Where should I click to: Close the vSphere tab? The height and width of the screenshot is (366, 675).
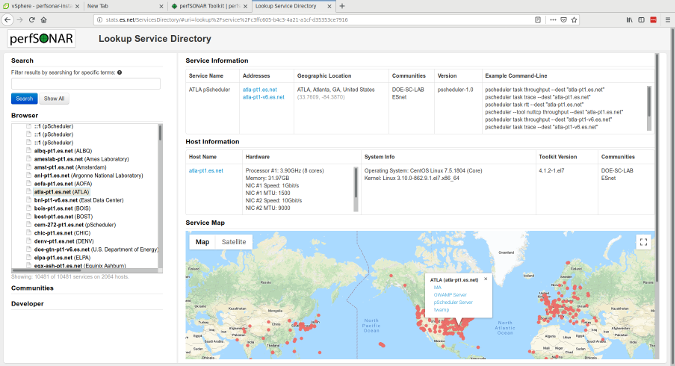pos(77,6)
